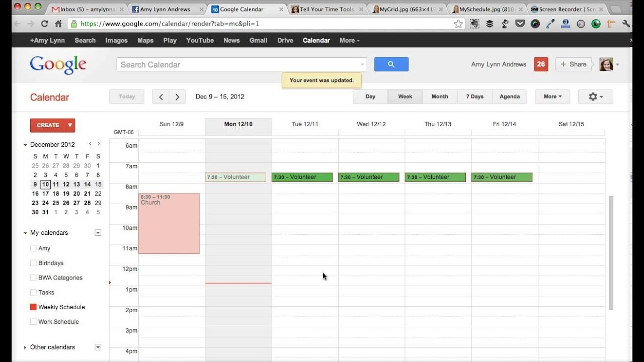Click the browser address bar

267,24
